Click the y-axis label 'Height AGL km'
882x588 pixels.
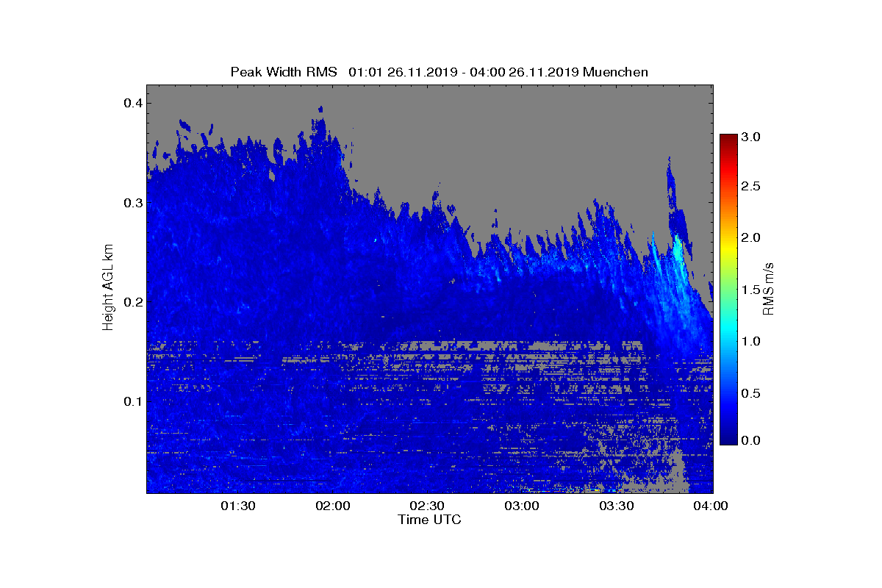point(108,289)
